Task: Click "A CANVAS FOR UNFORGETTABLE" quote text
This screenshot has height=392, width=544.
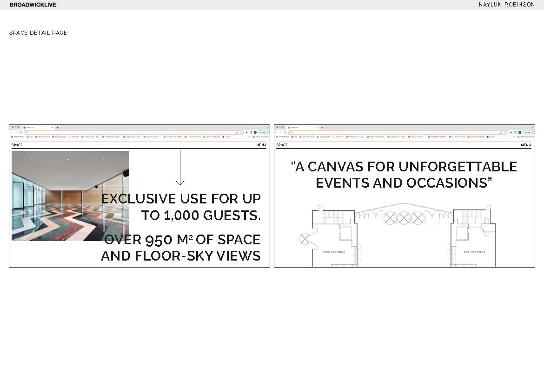Action: point(404,167)
